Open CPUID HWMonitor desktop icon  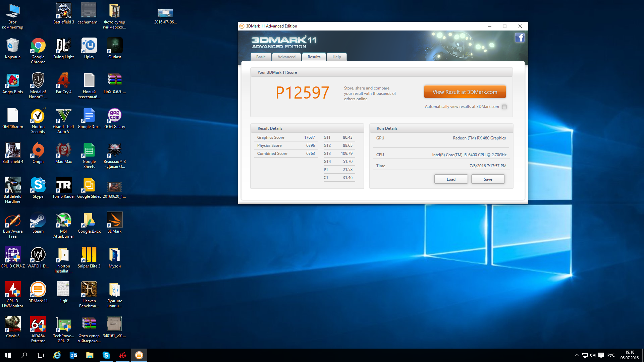pyautogui.click(x=13, y=291)
